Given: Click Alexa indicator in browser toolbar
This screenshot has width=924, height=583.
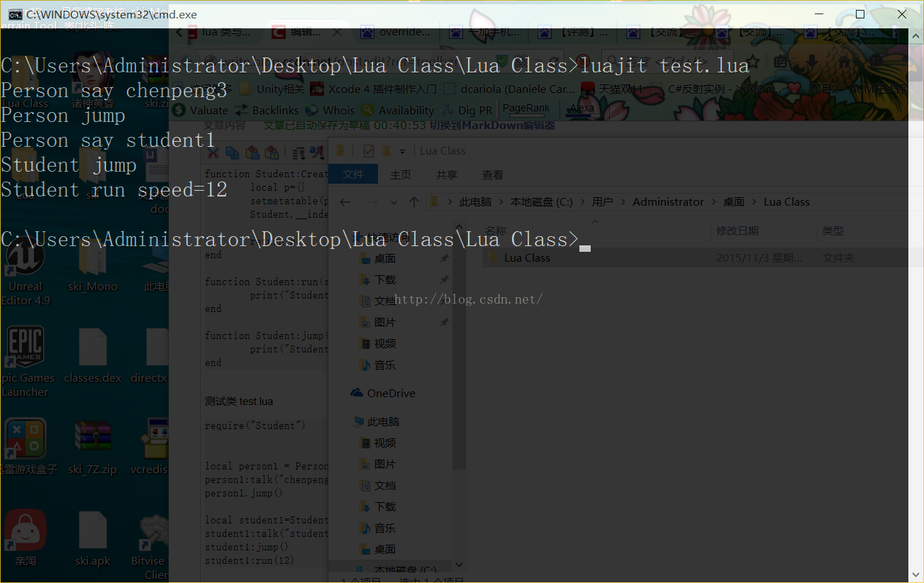Looking at the screenshot, I should [582, 109].
